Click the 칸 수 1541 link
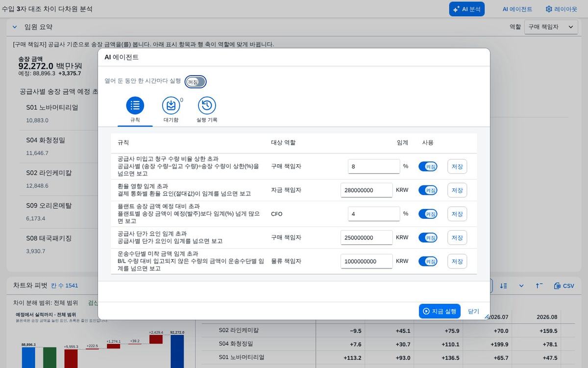This screenshot has width=588, height=368. (x=64, y=286)
